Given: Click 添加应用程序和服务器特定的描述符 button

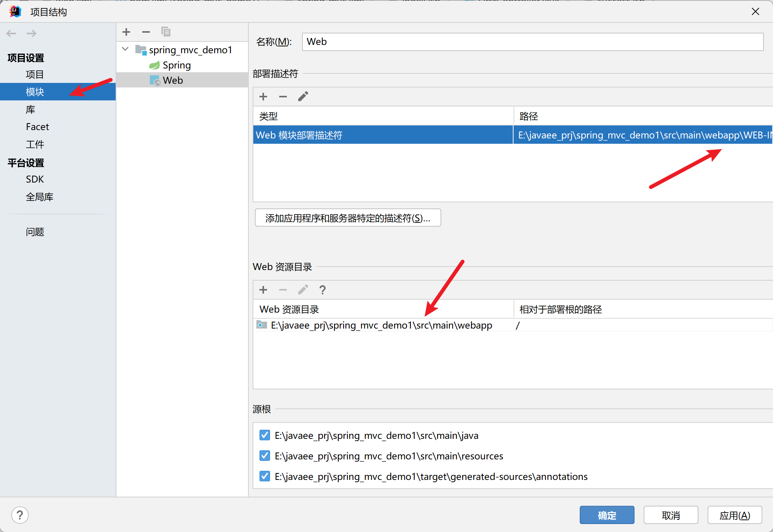Looking at the screenshot, I should (348, 218).
